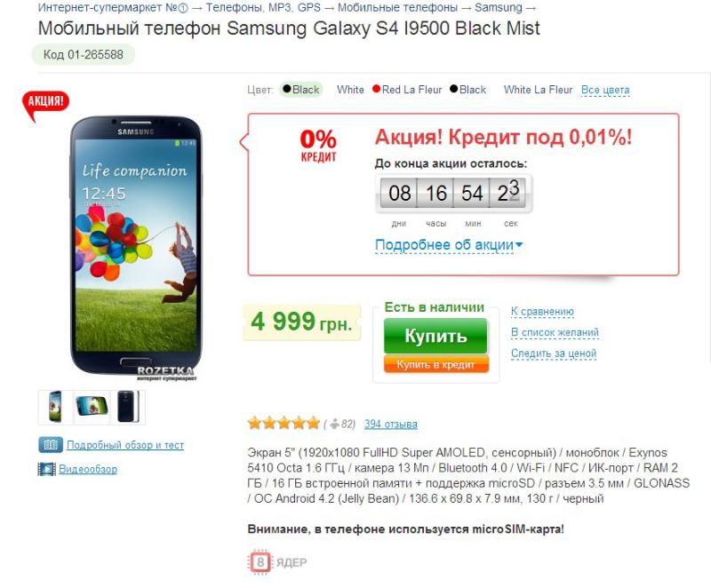Choose the Red La Fleur color

[x=407, y=90]
